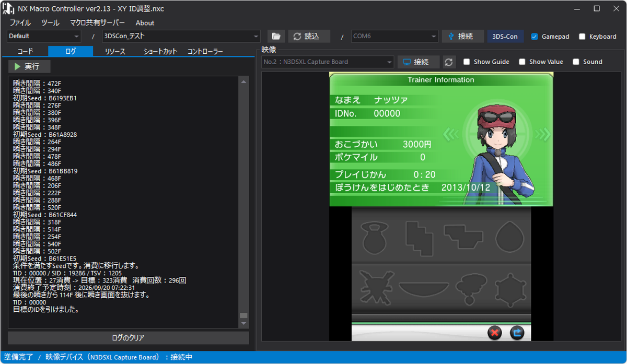This screenshot has width=627, height=364.
Task: Enable the Sound checkbox
Action: [576, 62]
